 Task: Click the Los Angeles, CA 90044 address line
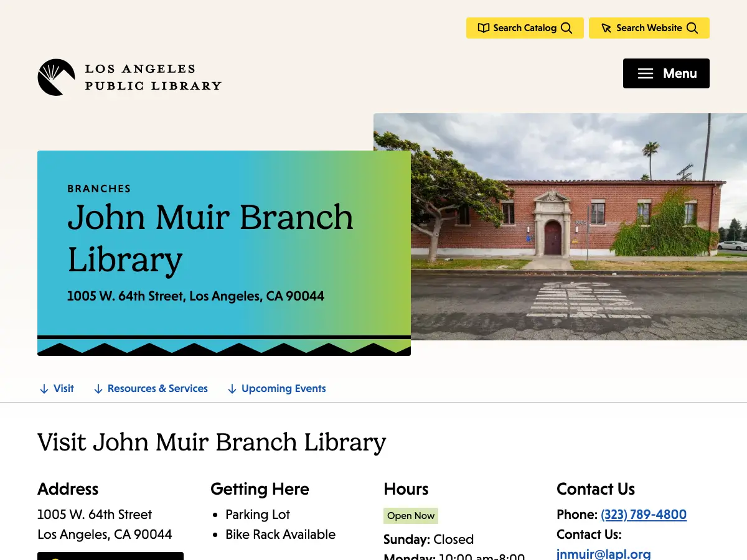click(105, 534)
